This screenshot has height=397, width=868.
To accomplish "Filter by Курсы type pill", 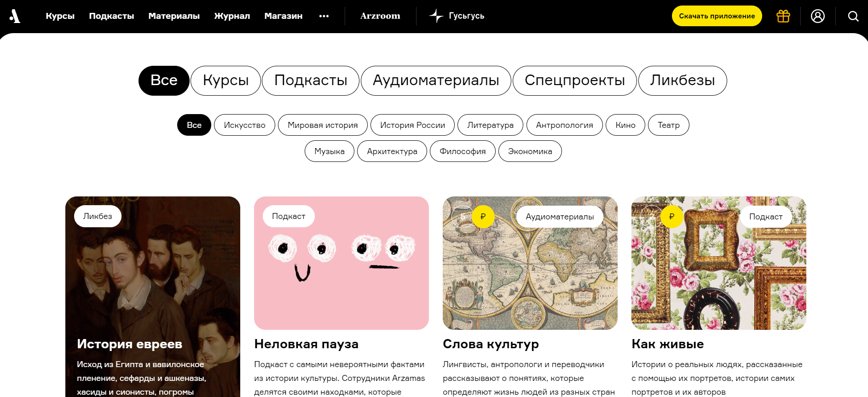I will [x=226, y=81].
